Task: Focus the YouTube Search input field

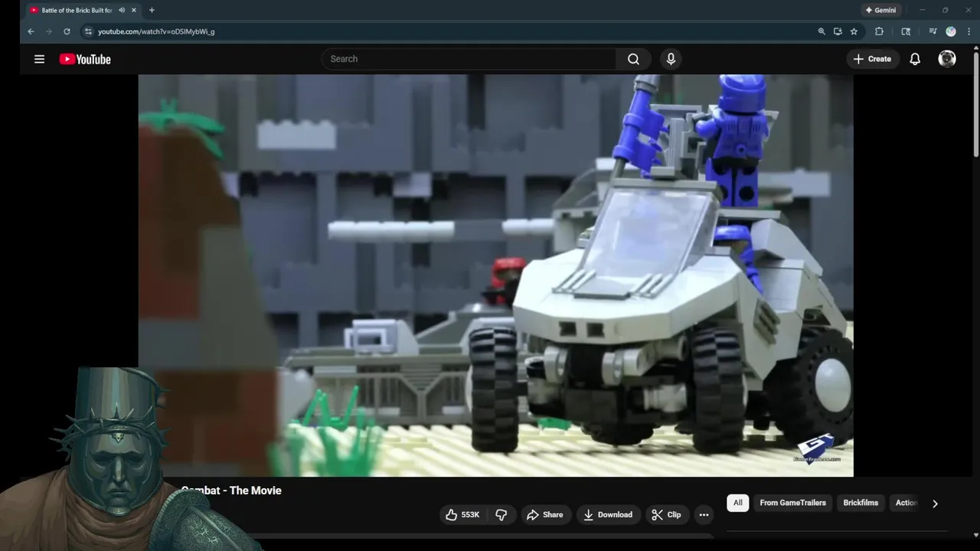Action: point(469,59)
